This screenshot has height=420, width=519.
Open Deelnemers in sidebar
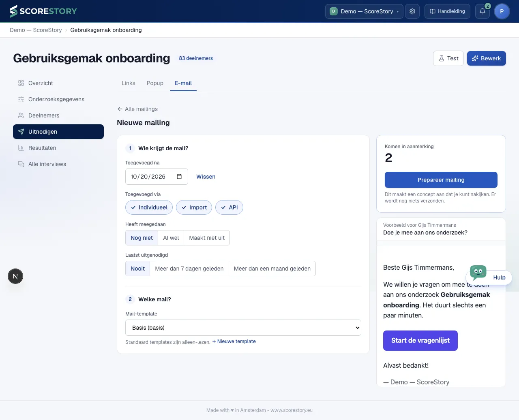click(x=58, y=115)
